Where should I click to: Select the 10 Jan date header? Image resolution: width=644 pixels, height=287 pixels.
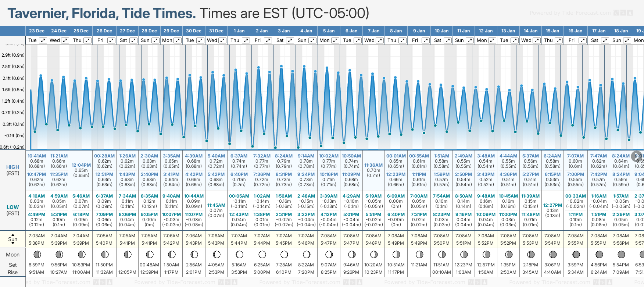pyautogui.click(x=441, y=31)
